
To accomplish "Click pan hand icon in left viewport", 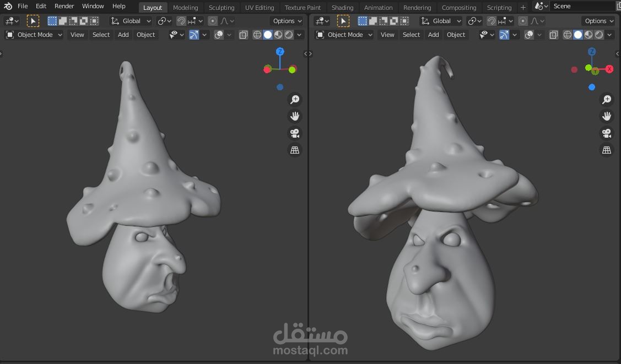I will click(x=295, y=116).
